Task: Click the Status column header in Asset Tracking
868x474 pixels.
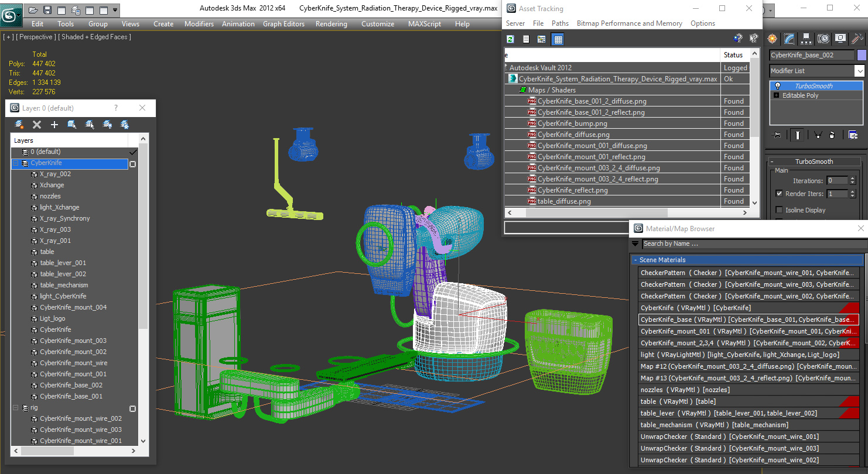Action: click(x=735, y=55)
